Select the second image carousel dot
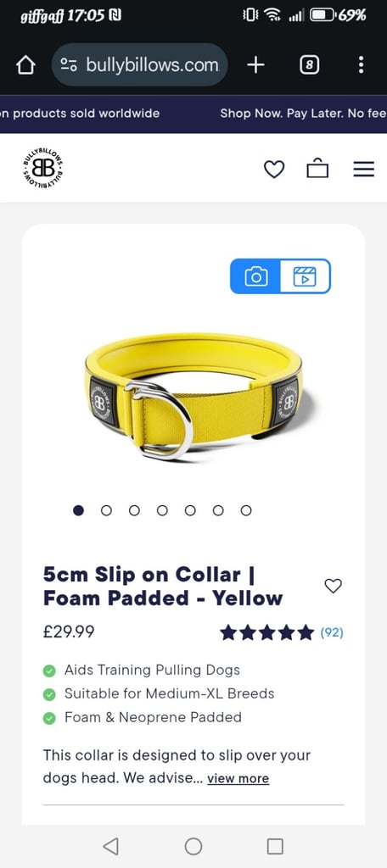 [x=106, y=510]
